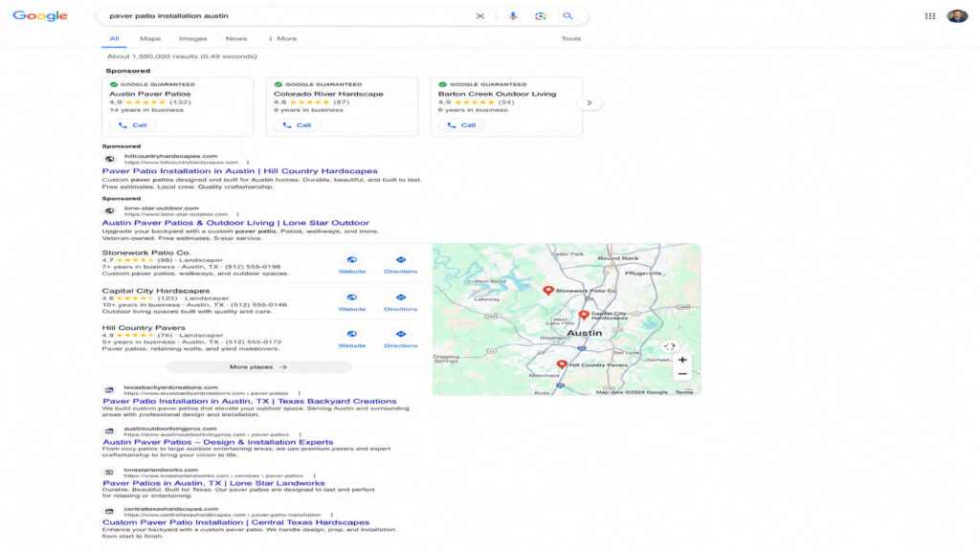Open Lone Star Landworks result
The height and width of the screenshot is (551, 980).
pyautogui.click(x=213, y=483)
